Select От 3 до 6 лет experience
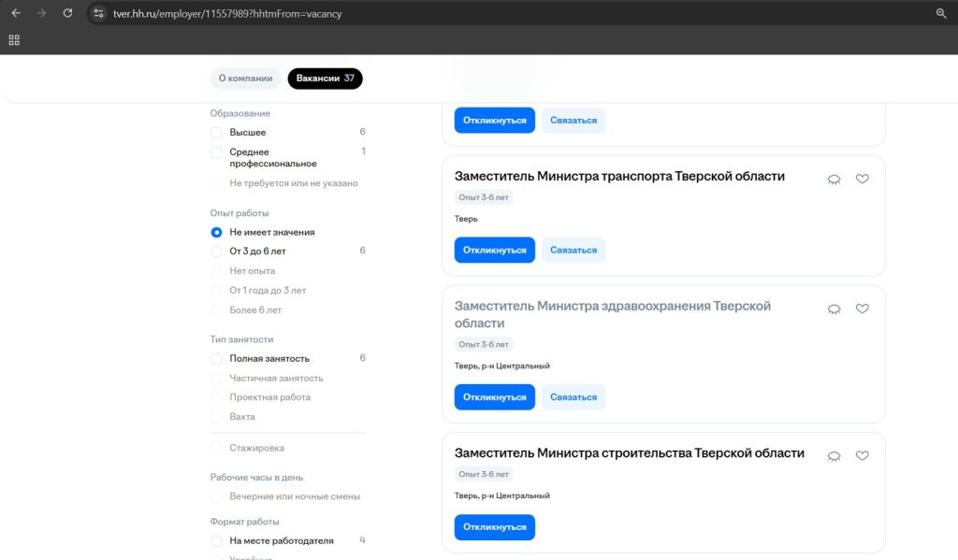Screen dimensions: 958x560 click(217, 251)
